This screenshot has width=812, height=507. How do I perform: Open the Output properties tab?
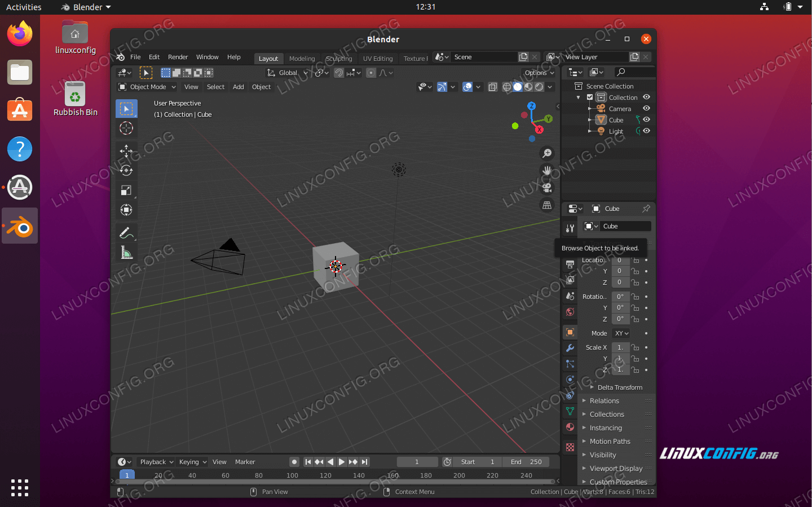(570, 264)
